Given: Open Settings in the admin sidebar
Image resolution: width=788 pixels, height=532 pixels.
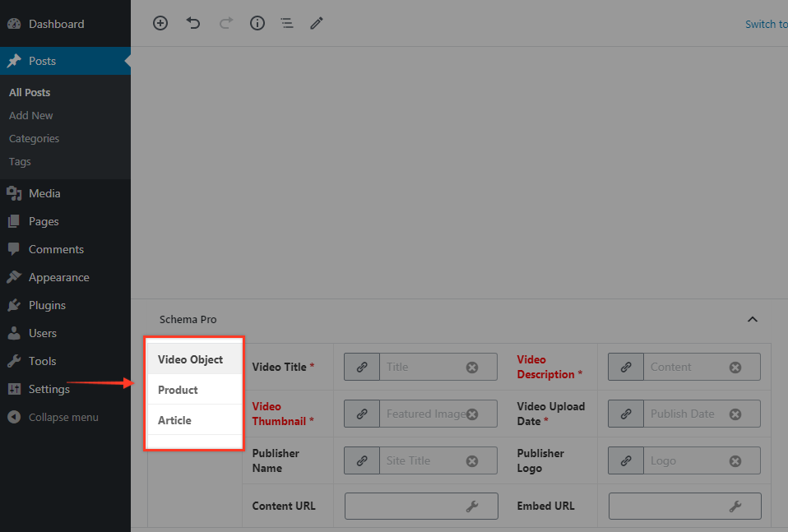Looking at the screenshot, I should pos(49,389).
